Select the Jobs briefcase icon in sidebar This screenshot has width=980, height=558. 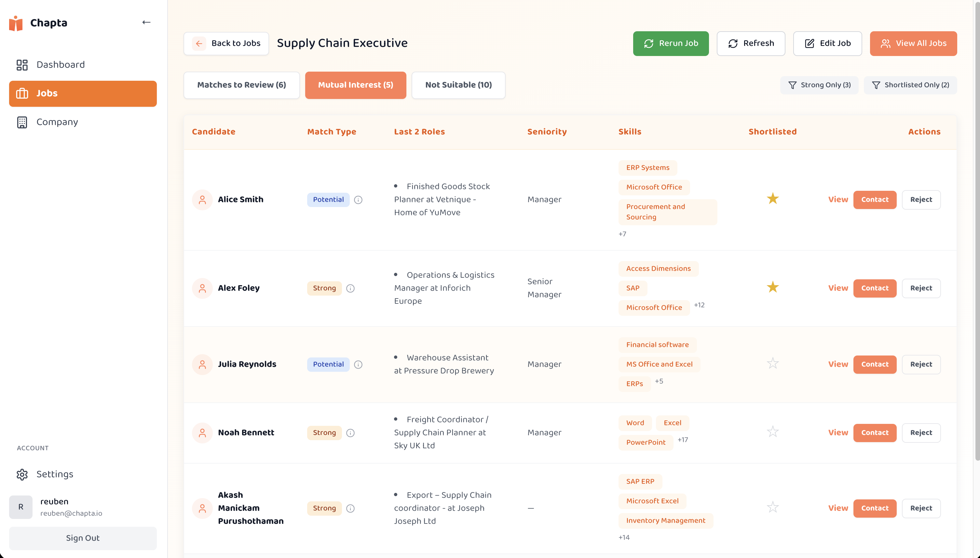click(x=22, y=93)
